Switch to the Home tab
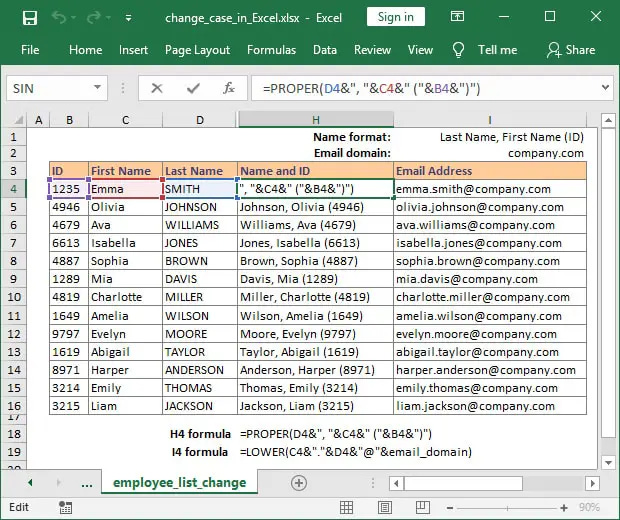The width and height of the screenshot is (620, 520). pyautogui.click(x=85, y=50)
